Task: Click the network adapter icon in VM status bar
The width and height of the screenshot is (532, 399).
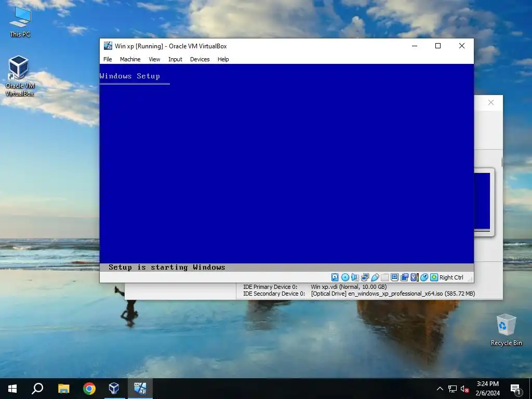Action: [365, 277]
